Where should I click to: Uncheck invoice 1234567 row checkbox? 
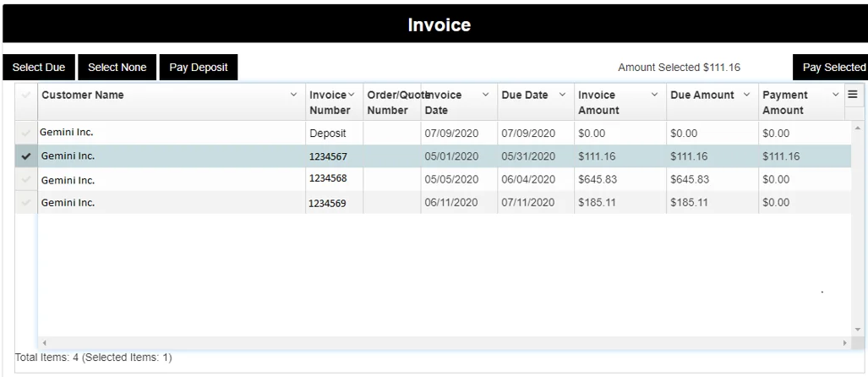[25, 156]
